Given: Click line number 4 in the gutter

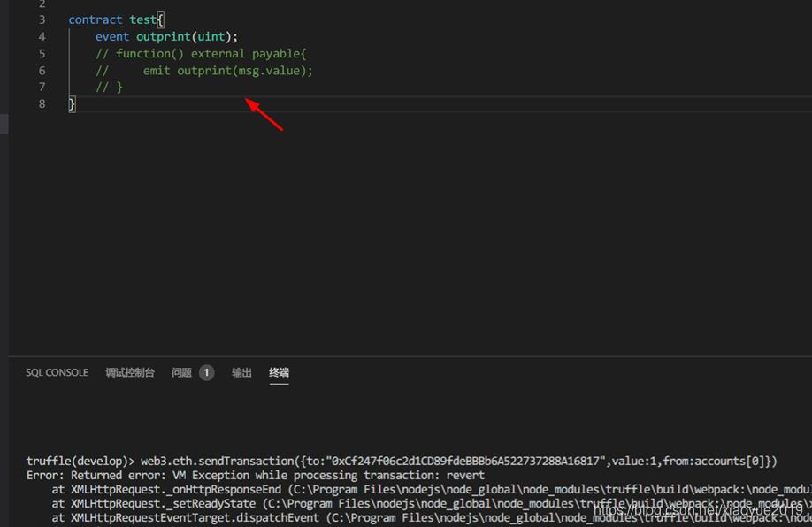Looking at the screenshot, I should pyautogui.click(x=42, y=37).
